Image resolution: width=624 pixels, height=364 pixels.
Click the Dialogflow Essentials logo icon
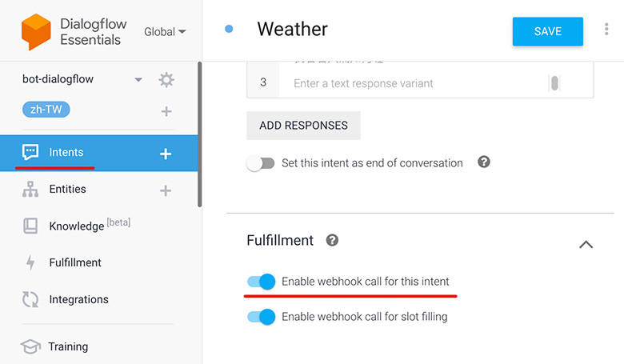(x=36, y=32)
